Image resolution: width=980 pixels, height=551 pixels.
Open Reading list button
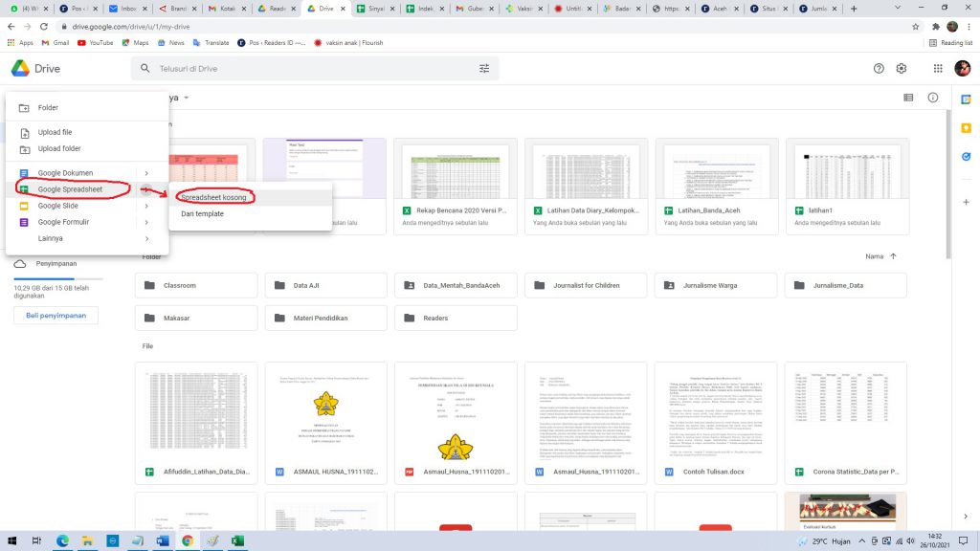coord(950,43)
